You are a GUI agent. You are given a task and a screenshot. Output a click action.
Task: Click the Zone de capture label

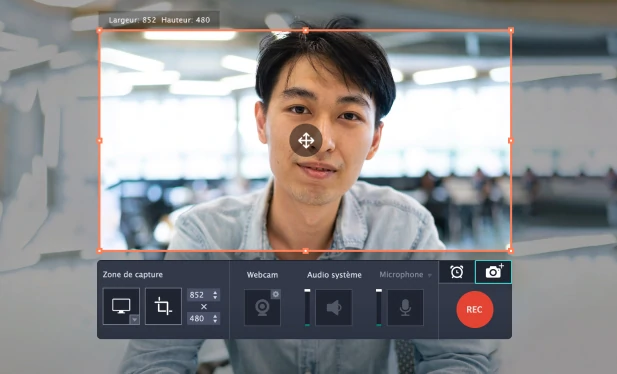133,275
